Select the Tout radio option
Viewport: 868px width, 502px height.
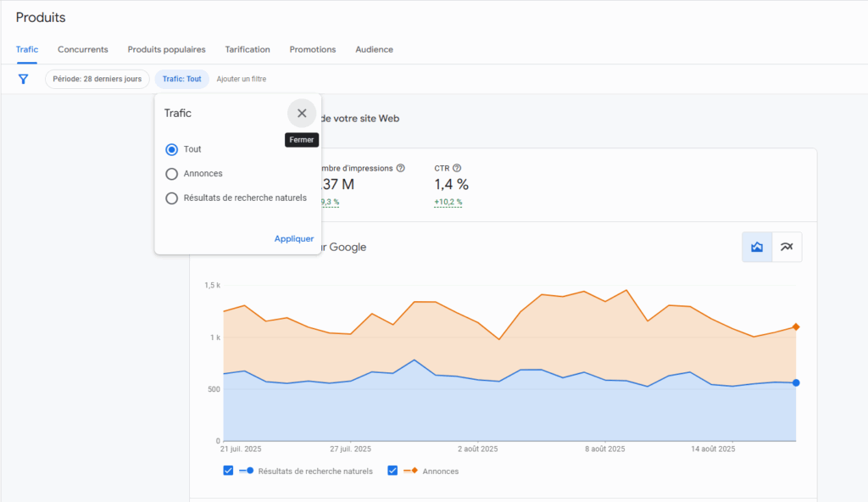172,149
